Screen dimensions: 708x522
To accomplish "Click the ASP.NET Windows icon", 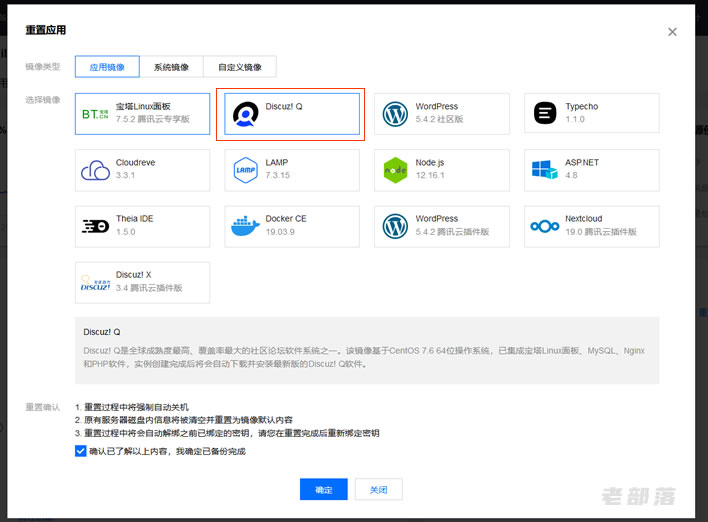I will (545, 170).
